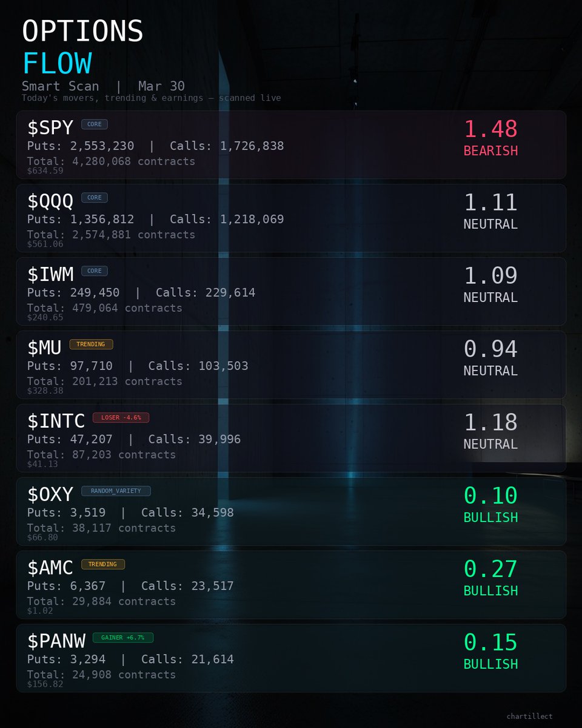Click the LOSER -4.6% badge
The image size is (582, 728).
click(121, 418)
